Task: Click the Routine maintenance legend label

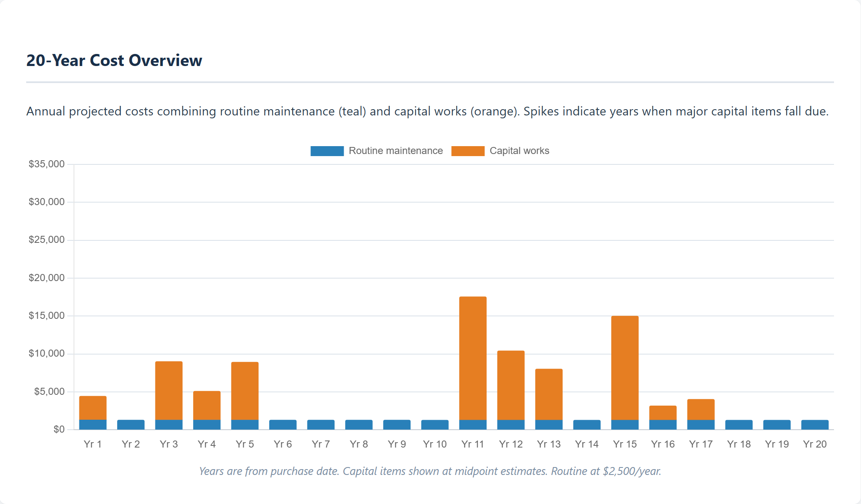Action: click(x=396, y=151)
